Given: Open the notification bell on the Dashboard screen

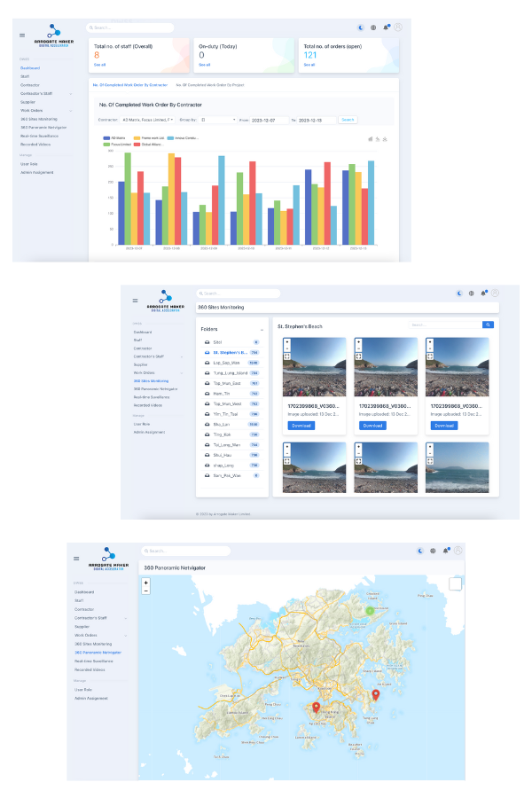Looking at the screenshot, I should (x=387, y=27).
